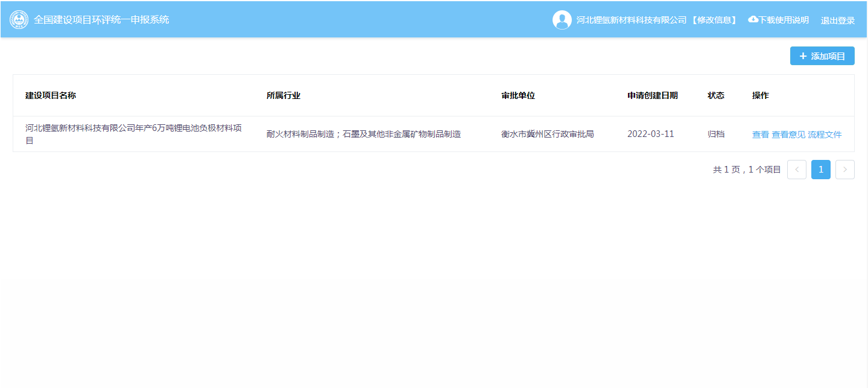The height and width of the screenshot is (388, 868).
Task: Click the 共 1 页，1 个项目 summary text
Action: 747,170
